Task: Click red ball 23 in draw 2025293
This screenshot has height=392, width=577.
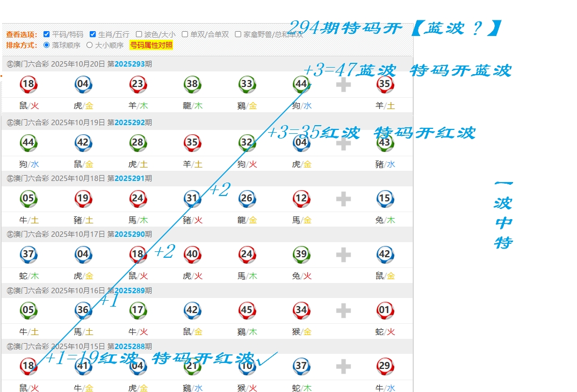Action: pyautogui.click(x=138, y=84)
